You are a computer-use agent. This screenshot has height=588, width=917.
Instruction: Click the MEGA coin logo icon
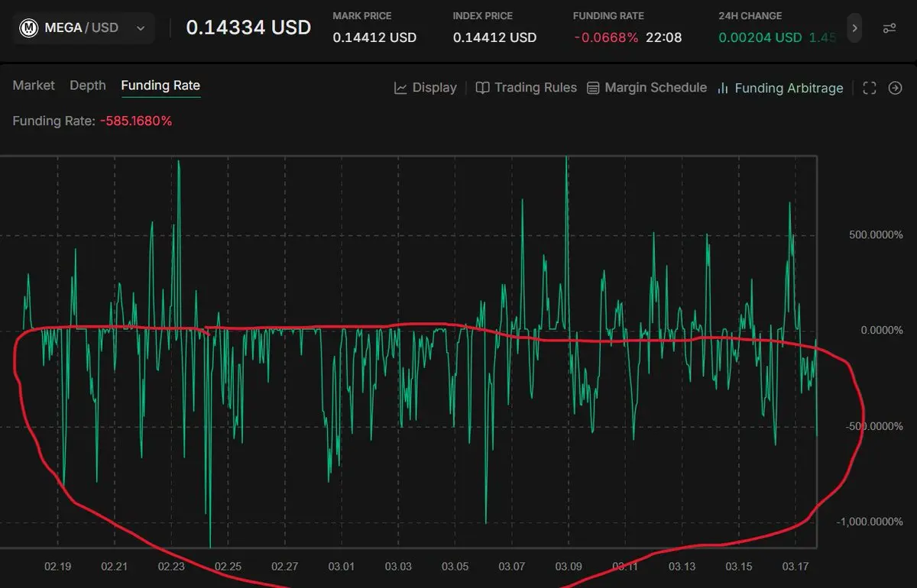click(30, 28)
